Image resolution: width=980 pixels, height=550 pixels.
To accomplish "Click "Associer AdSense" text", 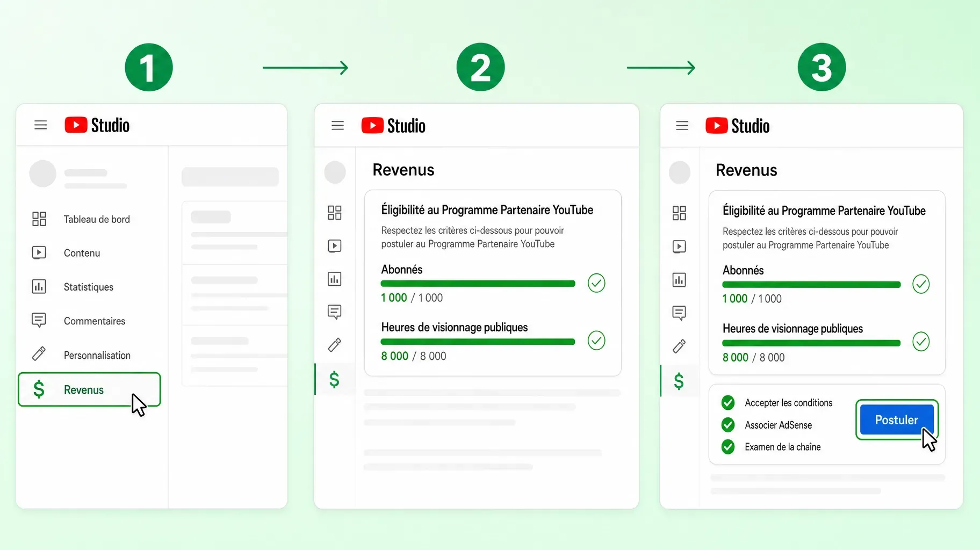I will [779, 425].
